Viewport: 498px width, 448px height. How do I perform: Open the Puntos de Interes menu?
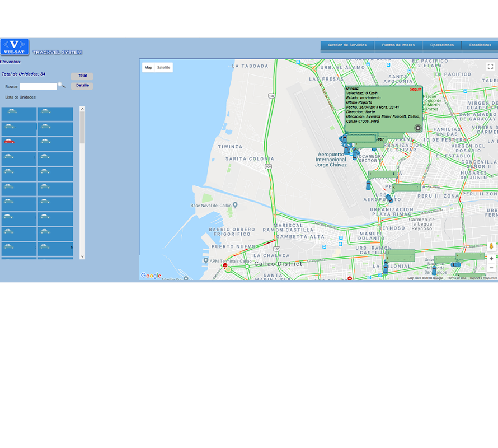point(398,45)
